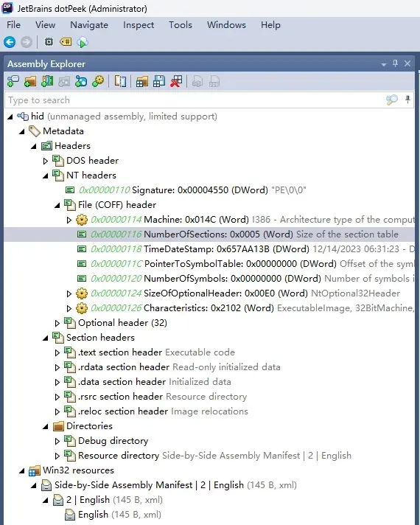Click the grayed-out Navigate Forward arrow

[27, 42]
